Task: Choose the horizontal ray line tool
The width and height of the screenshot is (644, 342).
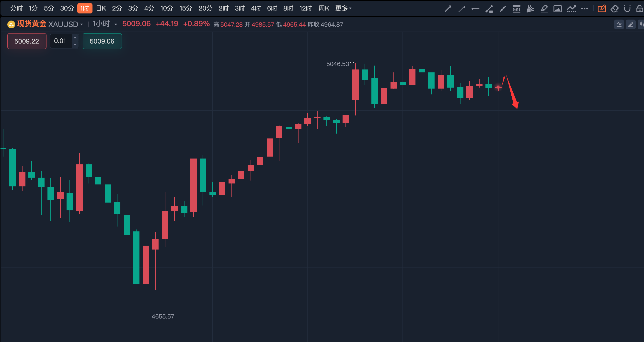Action: [475, 9]
